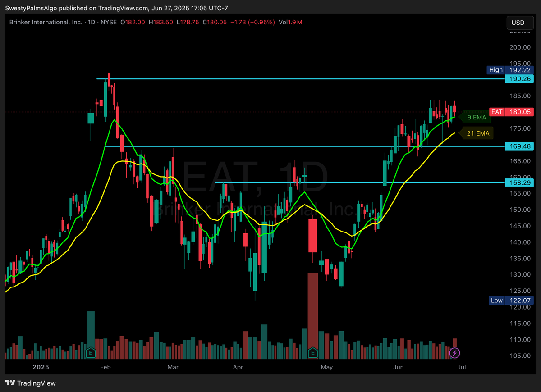Click the Low 122.07 price label
541x392 pixels.
pyautogui.click(x=511, y=300)
